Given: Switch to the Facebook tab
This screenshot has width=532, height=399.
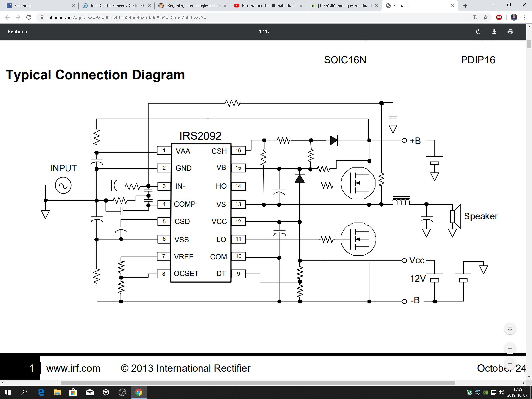Looking at the screenshot, I should pyautogui.click(x=40, y=6).
